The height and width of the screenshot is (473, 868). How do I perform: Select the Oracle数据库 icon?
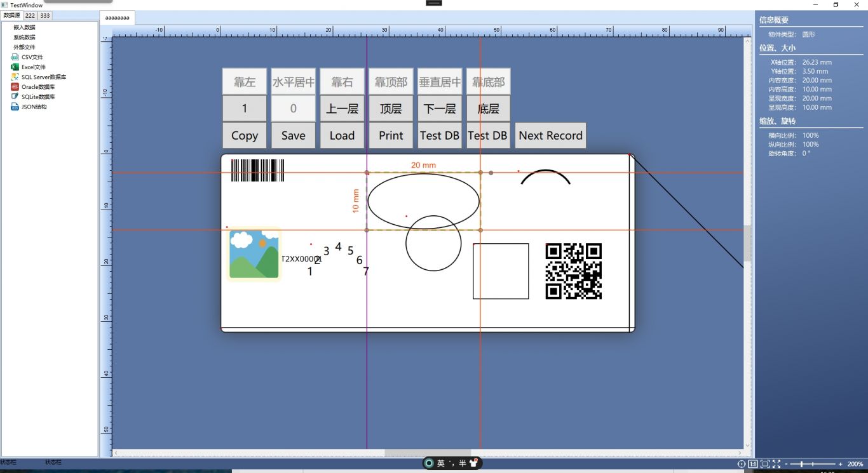tap(15, 87)
